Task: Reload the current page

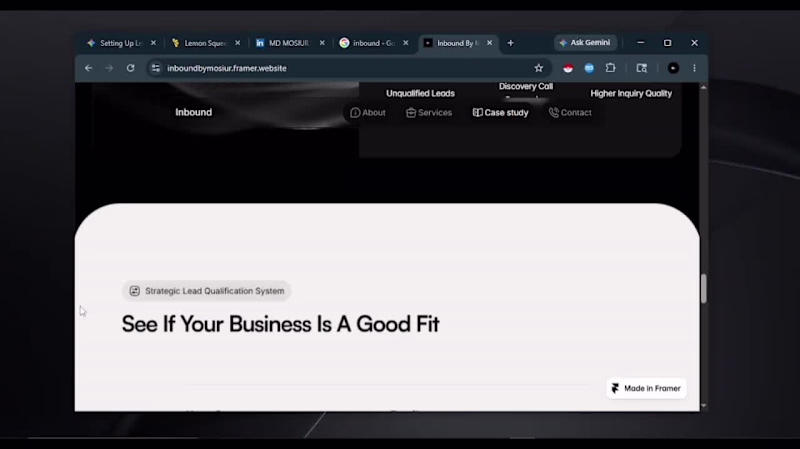Action: tap(131, 68)
